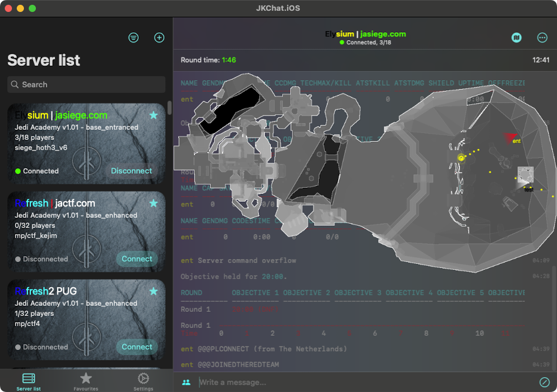Click the slash circle icon near message box
The image size is (557, 392).
tap(544, 382)
